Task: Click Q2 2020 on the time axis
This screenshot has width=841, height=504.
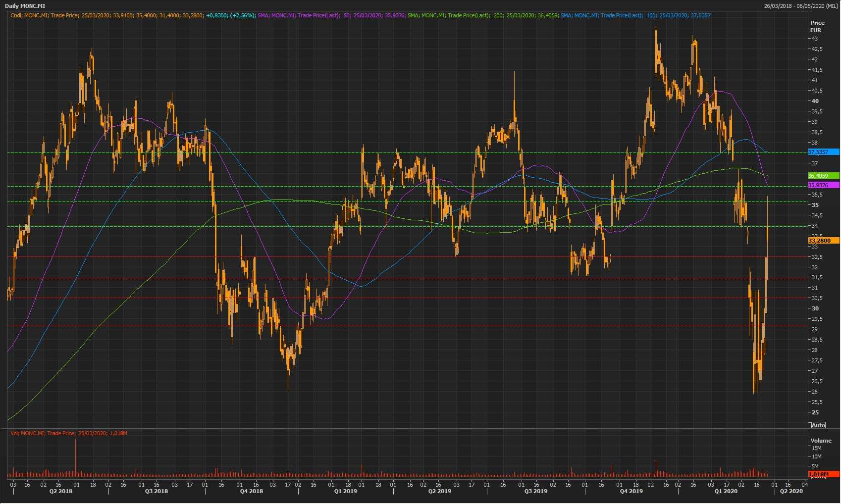Action: 791,491
